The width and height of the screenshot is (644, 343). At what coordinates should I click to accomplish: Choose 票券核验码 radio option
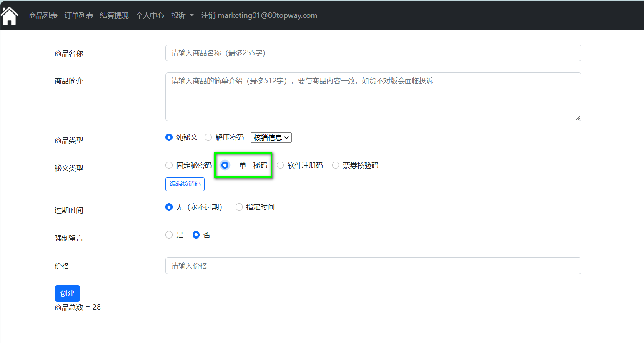pos(336,165)
